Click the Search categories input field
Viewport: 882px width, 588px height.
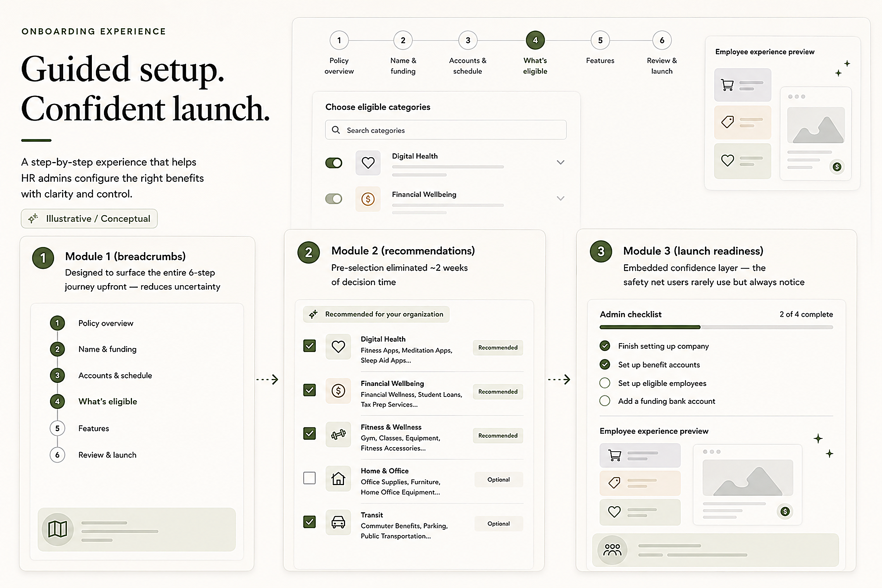[445, 130]
